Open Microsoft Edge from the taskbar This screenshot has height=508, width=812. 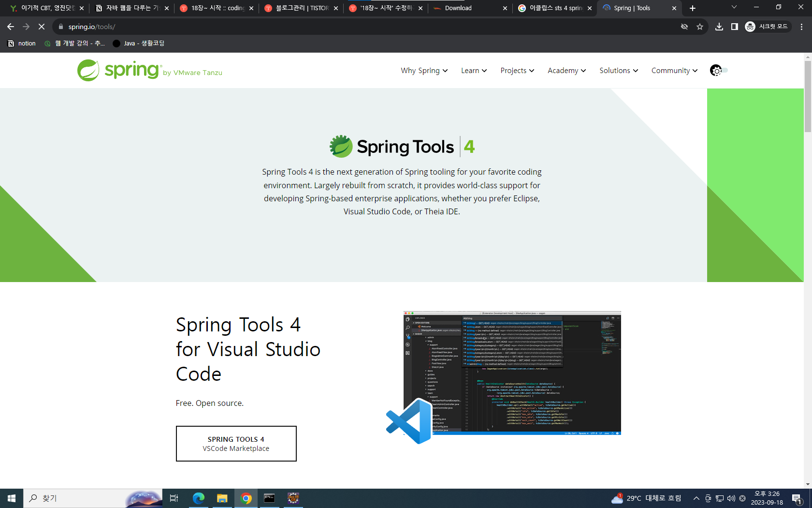[198, 498]
